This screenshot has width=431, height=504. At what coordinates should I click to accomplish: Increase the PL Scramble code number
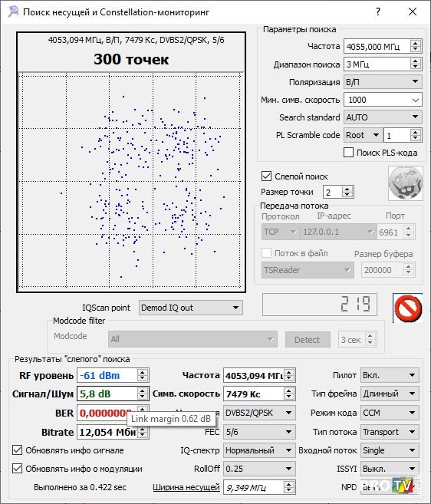(415, 132)
